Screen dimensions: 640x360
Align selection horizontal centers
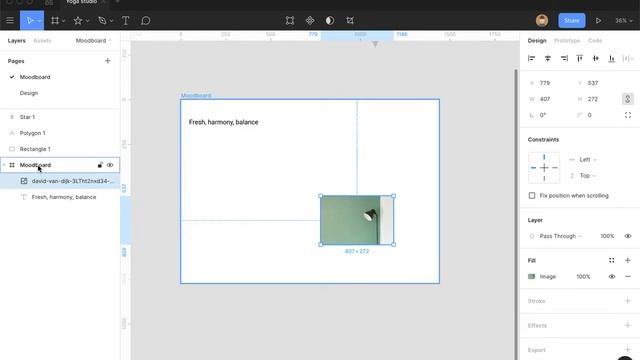[548, 58]
